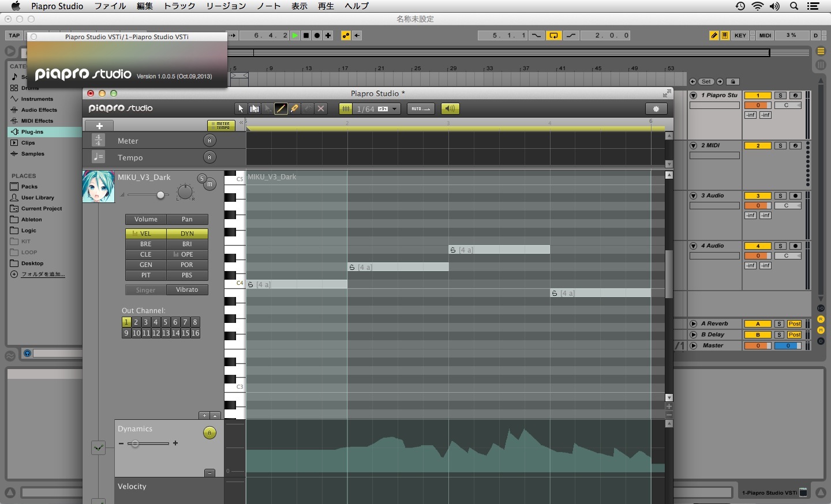
Task: Add a new track with plus button
Action: pos(99,126)
